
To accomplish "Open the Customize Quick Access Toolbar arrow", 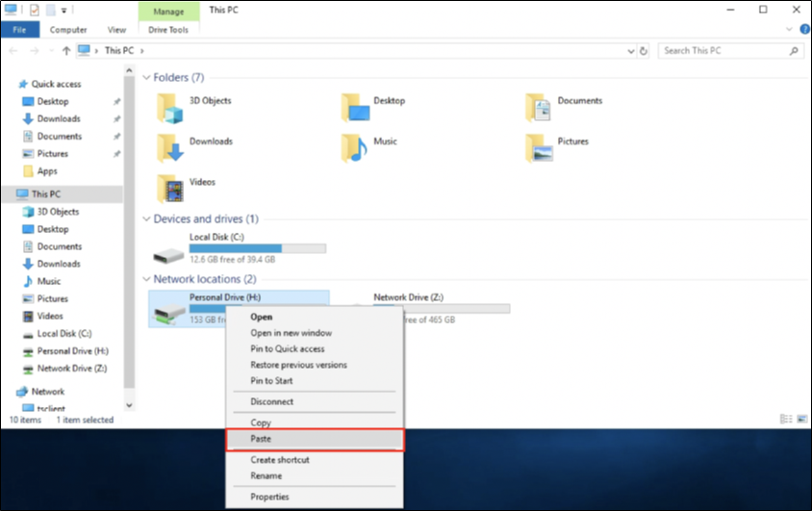I will pos(64,11).
